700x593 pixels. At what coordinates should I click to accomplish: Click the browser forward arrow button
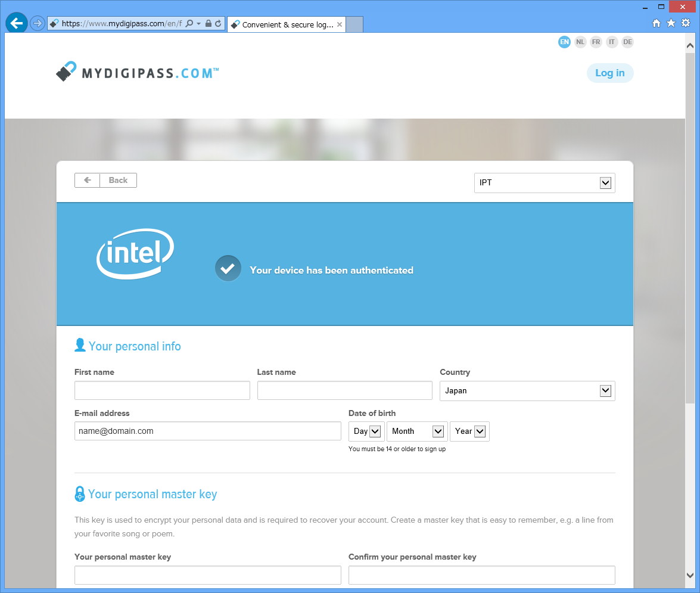point(38,23)
